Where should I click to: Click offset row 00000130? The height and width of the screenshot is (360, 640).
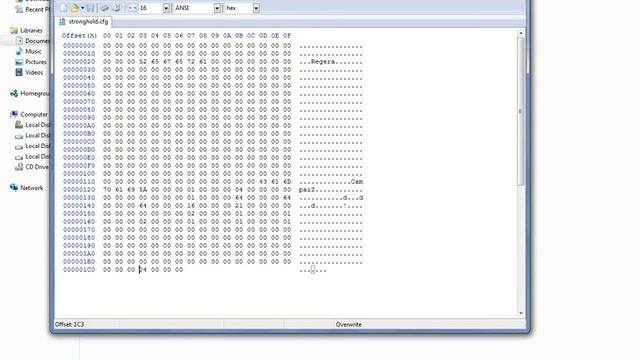click(79, 198)
